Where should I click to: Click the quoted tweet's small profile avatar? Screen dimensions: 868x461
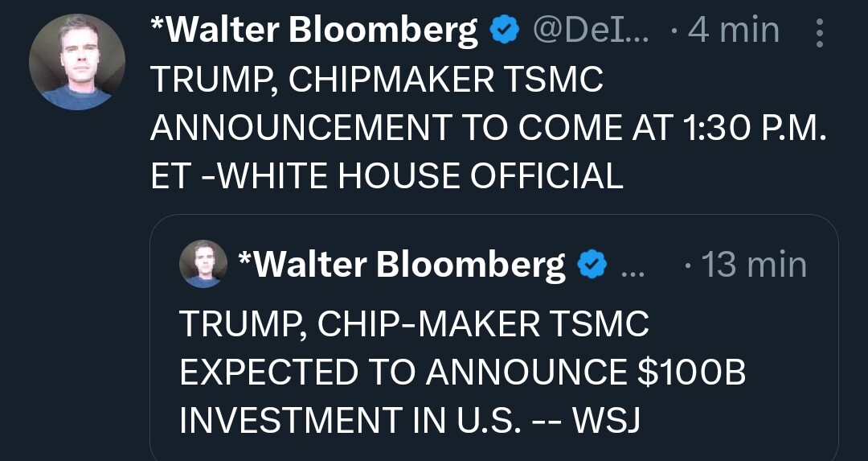coord(203,264)
